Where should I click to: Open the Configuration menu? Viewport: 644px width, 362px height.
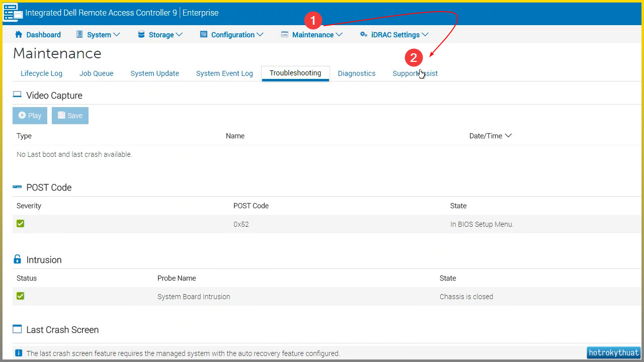(x=232, y=35)
